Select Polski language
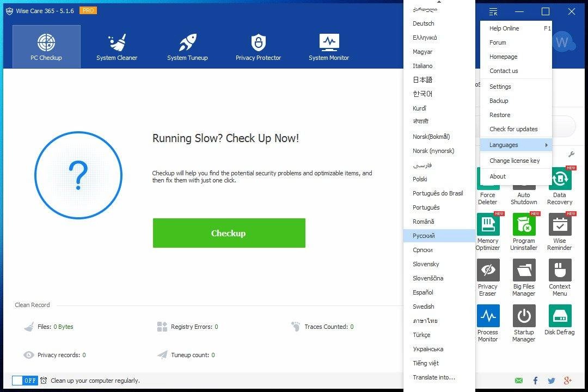This screenshot has height=392, width=588. [439, 179]
